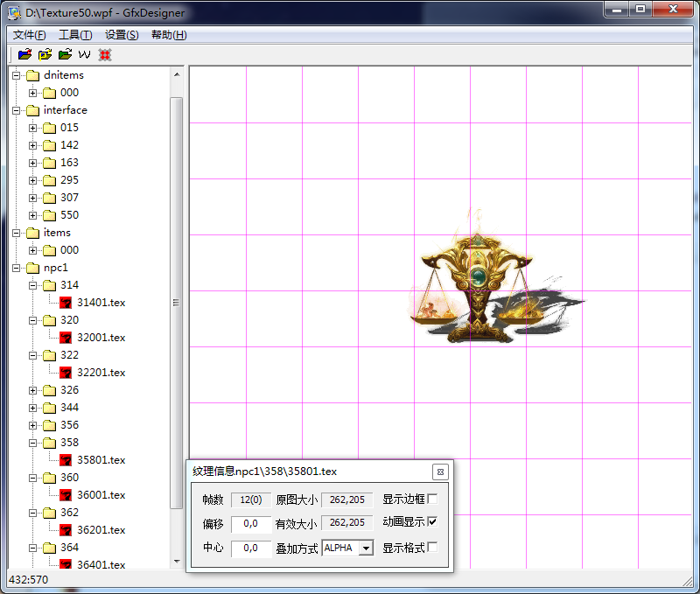The height and width of the screenshot is (594, 700).
Task: Enable the 显示格式 checkbox
Action: tap(432, 547)
